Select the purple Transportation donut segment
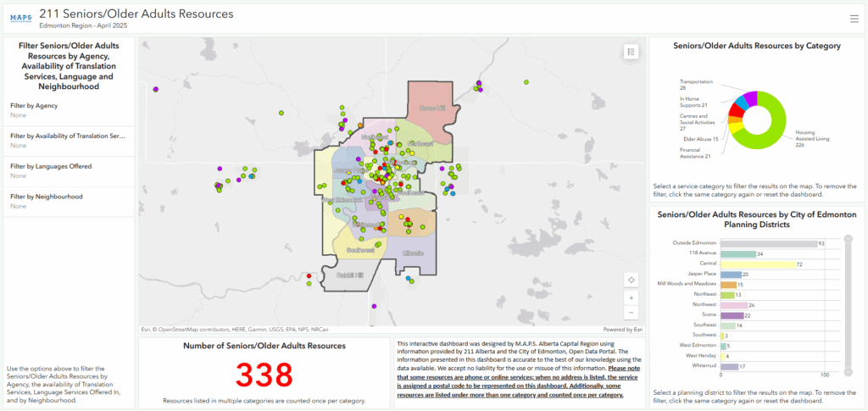The width and height of the screenshot is (868, 411). (x=749, y=98)
